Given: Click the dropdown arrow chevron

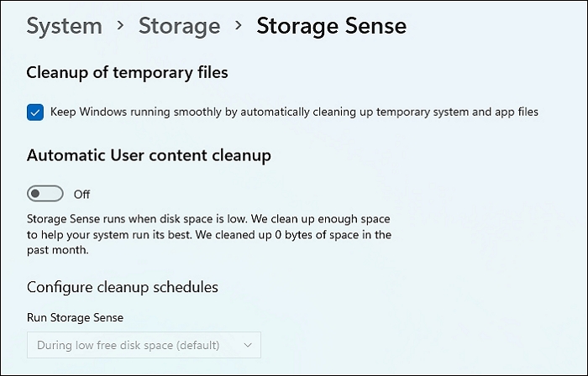Looking at the screenshot, I should point(247,345).
